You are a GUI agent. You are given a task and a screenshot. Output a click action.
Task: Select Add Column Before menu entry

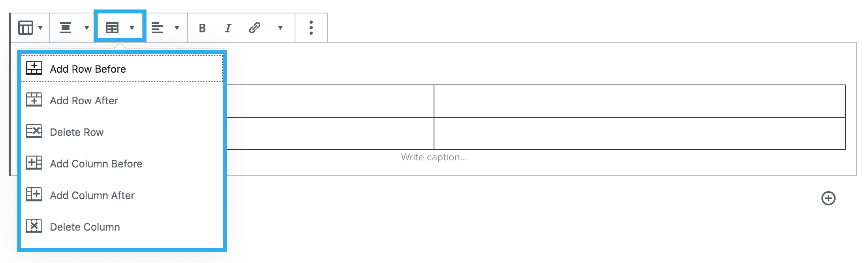coord(96,163)
